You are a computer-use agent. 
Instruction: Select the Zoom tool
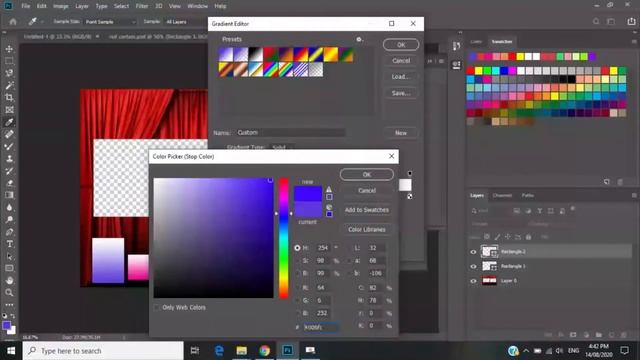[9, 293]
